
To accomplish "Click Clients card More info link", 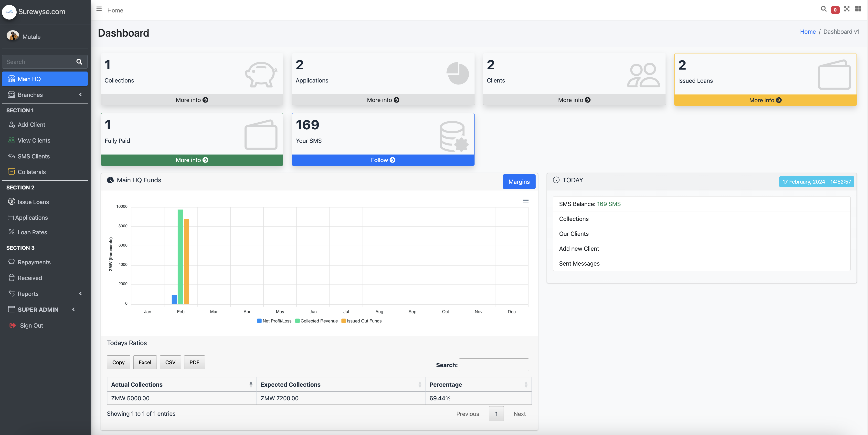I will pos(574,100).
